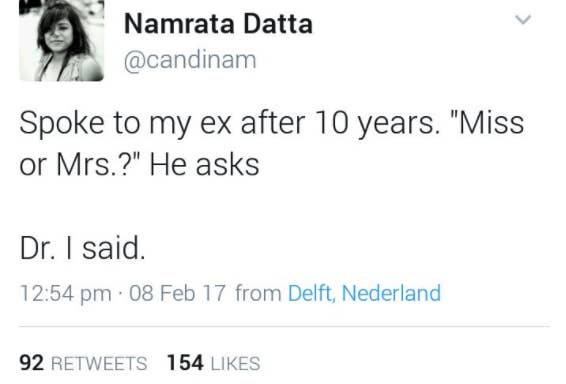566x384 pixels.
Task: View the 92 Retweets list
Action: (x=83, y=363)
